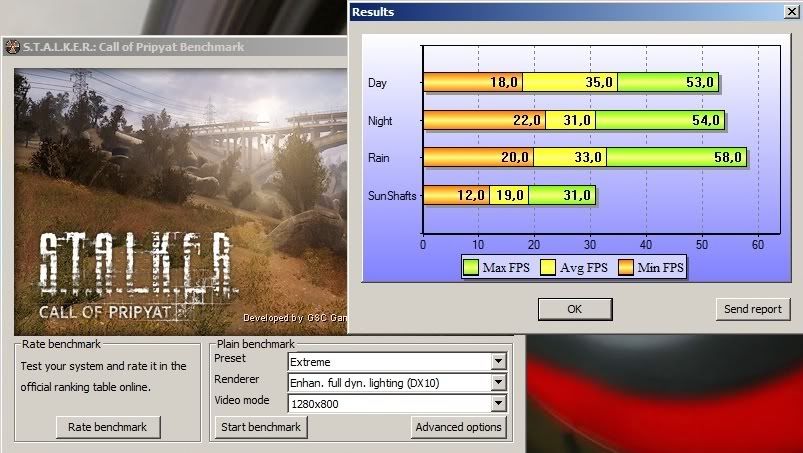
Task: Click the 60 axis tick label
Action: 758,245
